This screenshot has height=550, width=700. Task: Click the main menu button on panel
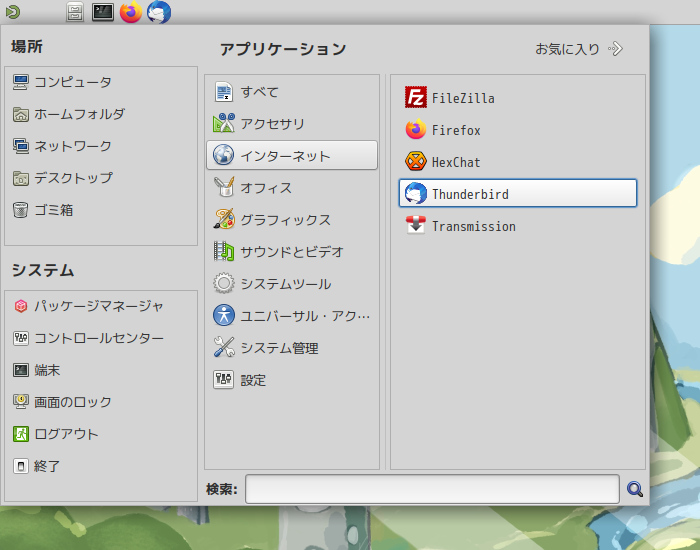pyautogui.click(x=12, y=12)
